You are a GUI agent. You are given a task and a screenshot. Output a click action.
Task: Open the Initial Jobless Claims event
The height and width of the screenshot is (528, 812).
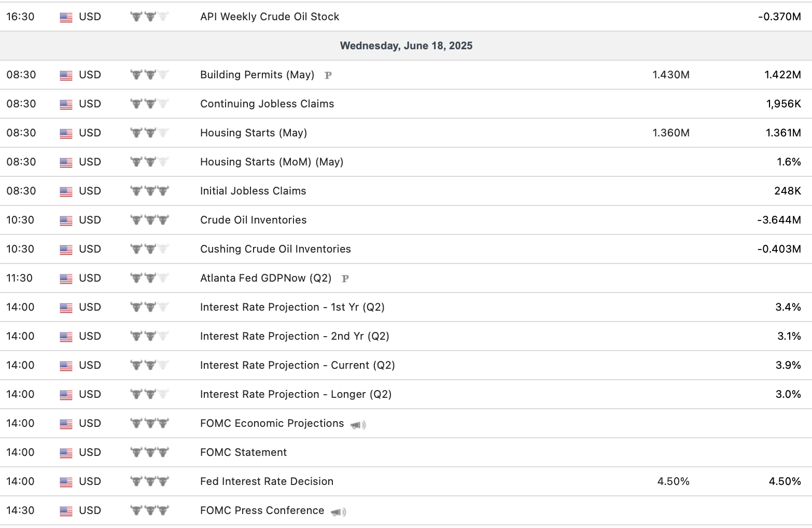coord(253,191)
